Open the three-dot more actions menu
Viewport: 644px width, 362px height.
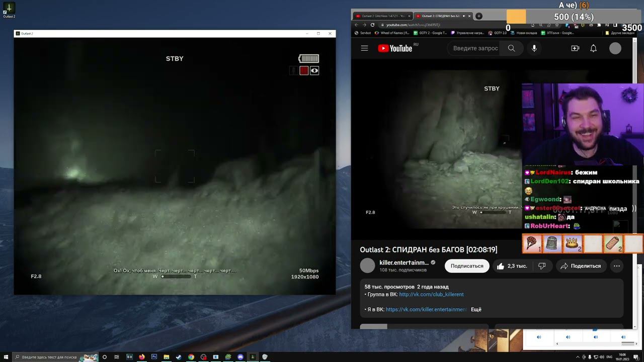click(617, 266)
